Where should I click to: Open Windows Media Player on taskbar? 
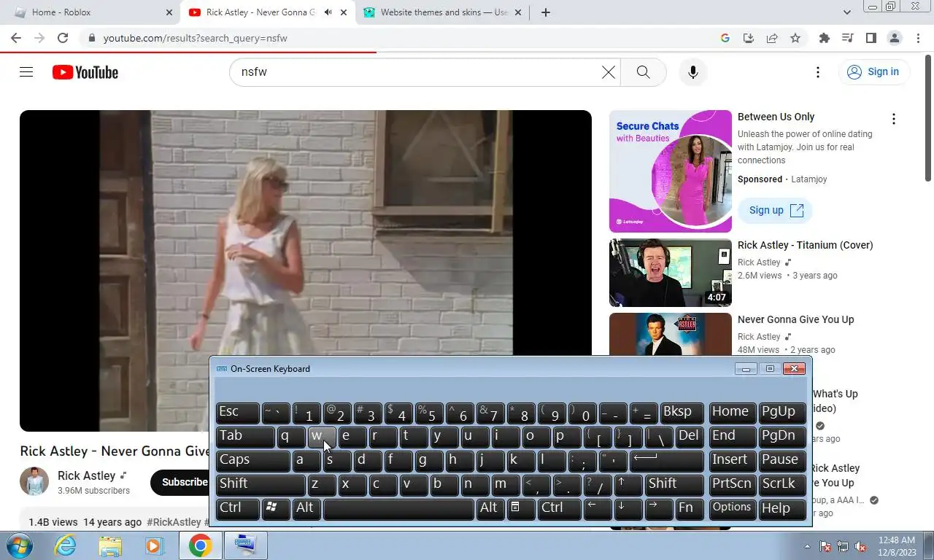click(154, 545)
